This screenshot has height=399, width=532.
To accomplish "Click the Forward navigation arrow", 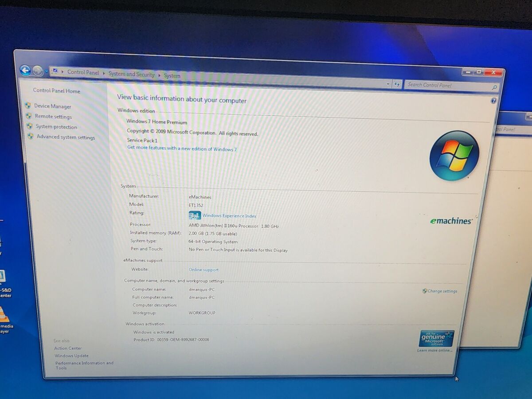I will (x=38, y=71).
